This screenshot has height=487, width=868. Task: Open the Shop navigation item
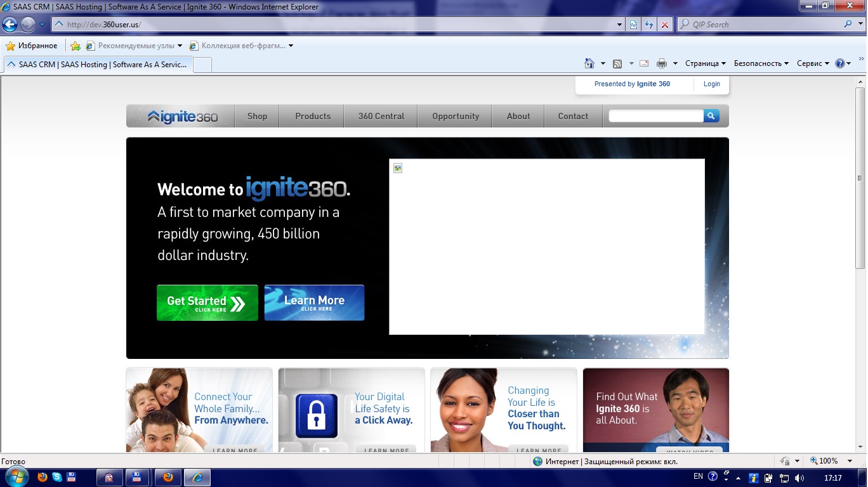pos(257,116)
